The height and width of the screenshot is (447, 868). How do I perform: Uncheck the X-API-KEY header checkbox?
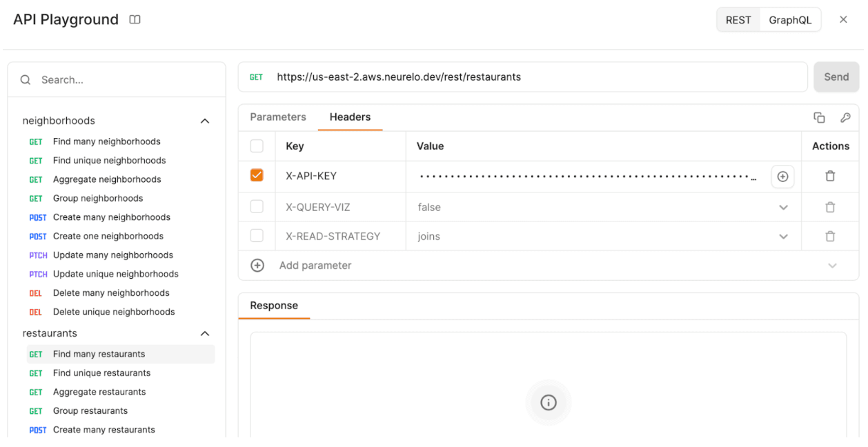[x=257, y=175]
